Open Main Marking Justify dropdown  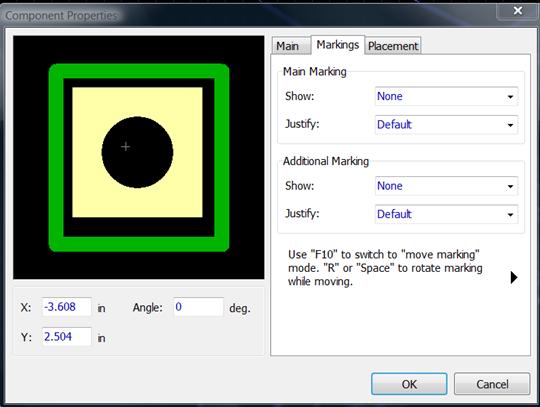446,125
